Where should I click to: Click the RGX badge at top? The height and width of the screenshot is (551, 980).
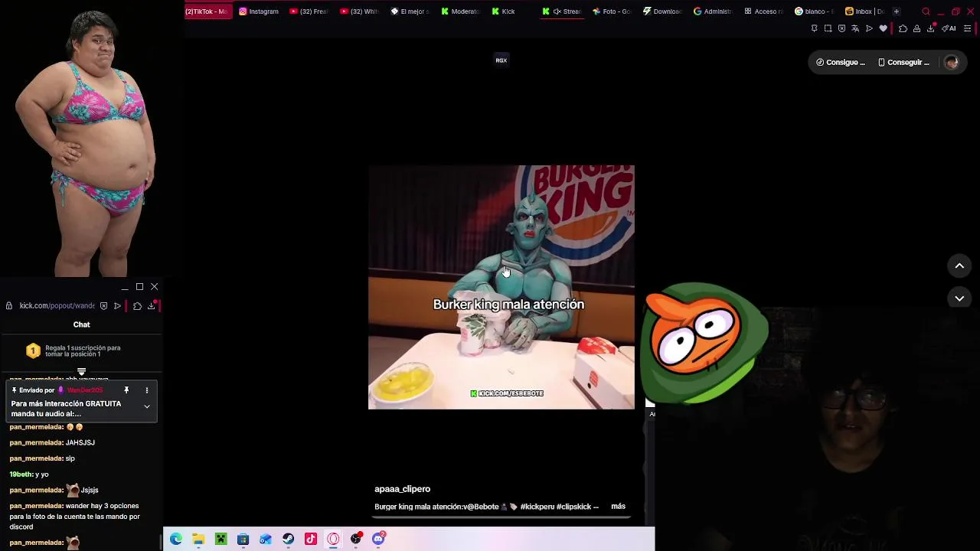(501, 60)
